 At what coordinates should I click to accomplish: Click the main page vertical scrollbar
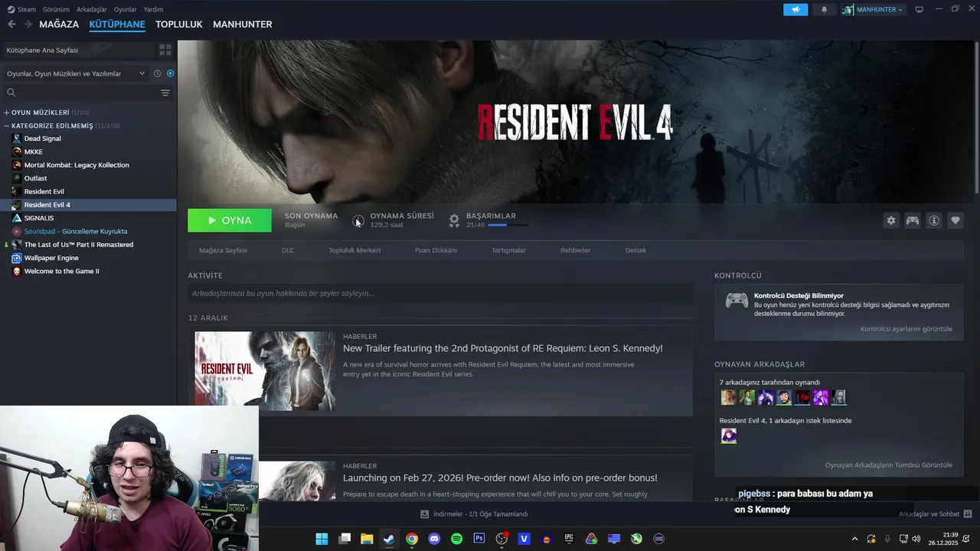coord(976,119)
